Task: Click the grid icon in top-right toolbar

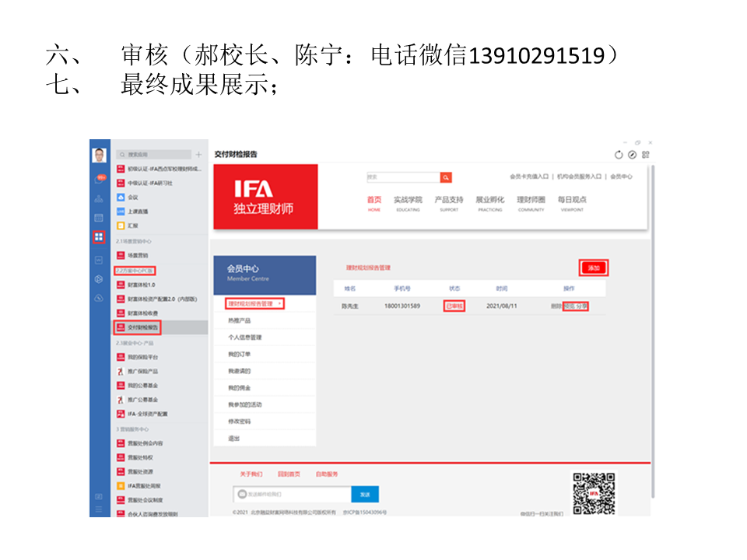Action: coord(646,155)
